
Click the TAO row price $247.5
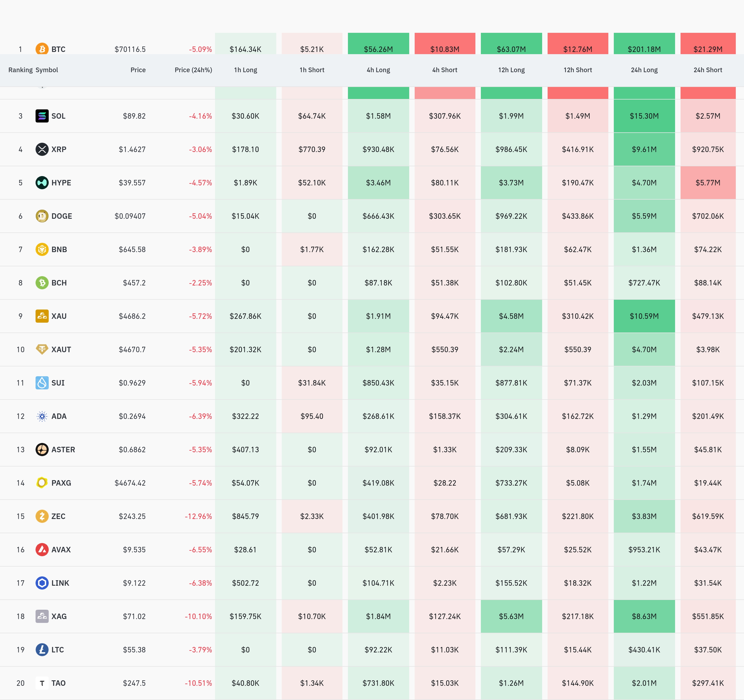point(134,683)
